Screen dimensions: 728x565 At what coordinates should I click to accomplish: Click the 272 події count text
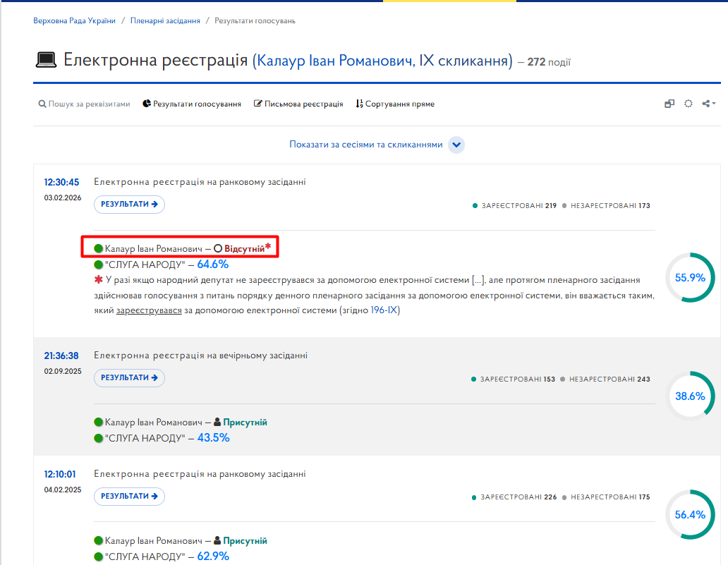coord(549,62)
